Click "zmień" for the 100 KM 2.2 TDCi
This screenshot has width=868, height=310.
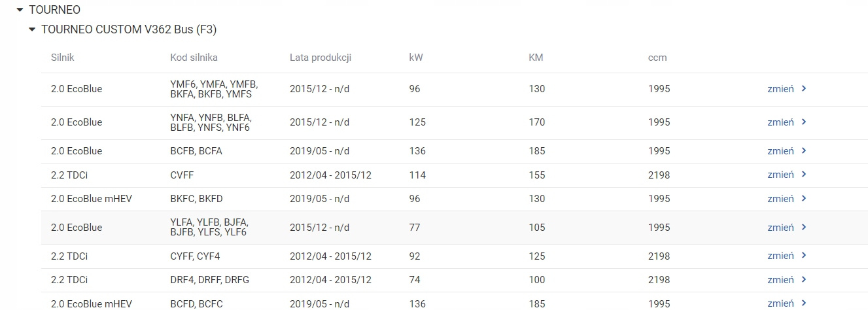(x=780, y=280)
